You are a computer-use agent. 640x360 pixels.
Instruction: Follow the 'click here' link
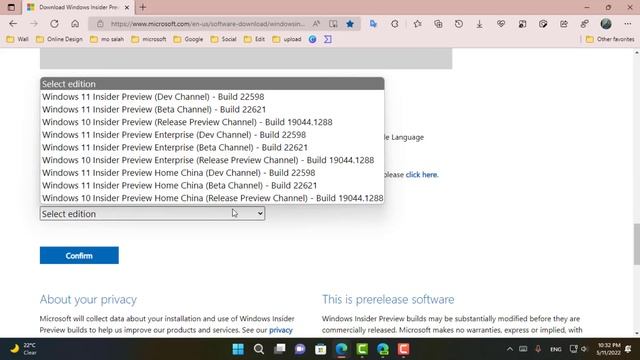coord(421,175)
